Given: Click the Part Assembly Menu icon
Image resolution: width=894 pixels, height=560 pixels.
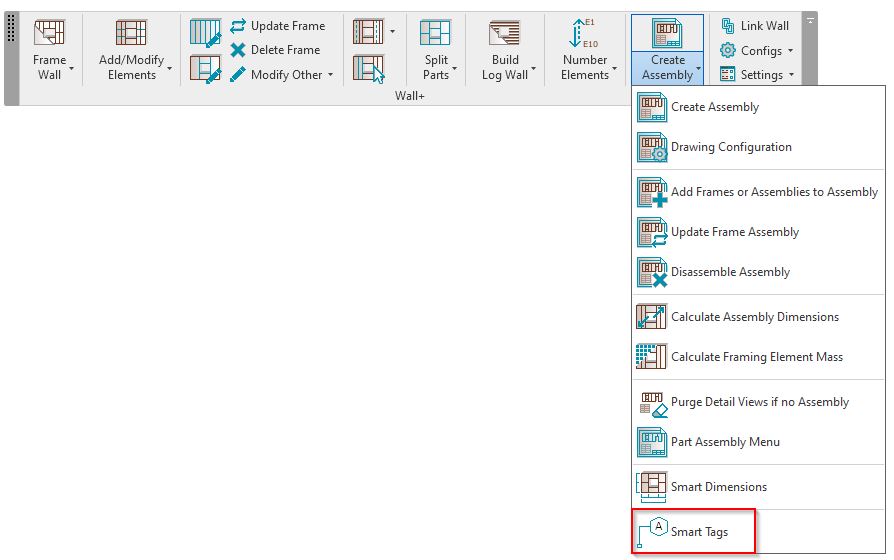Looking at the screenshot, I should click(652, 442).
